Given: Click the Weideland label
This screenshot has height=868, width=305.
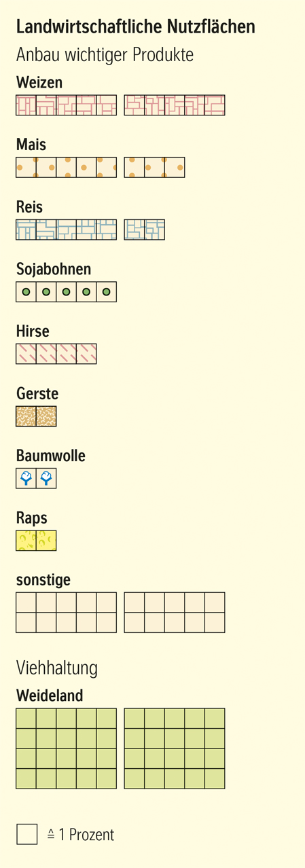Looking at the screenshot, I should 50,695.
